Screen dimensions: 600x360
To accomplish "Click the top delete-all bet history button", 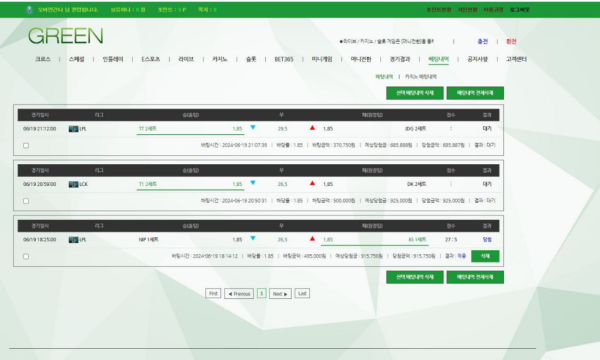I will click(475, 93).
